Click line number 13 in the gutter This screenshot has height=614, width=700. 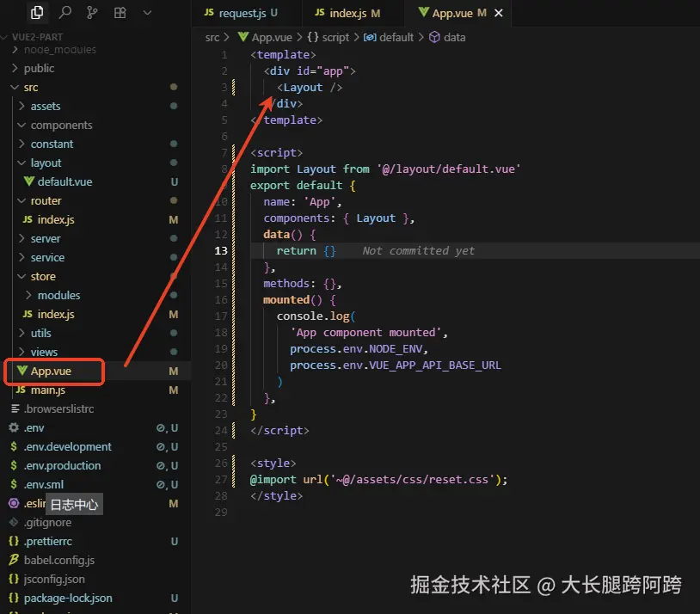pyautogui.click(x=221, y=250)
